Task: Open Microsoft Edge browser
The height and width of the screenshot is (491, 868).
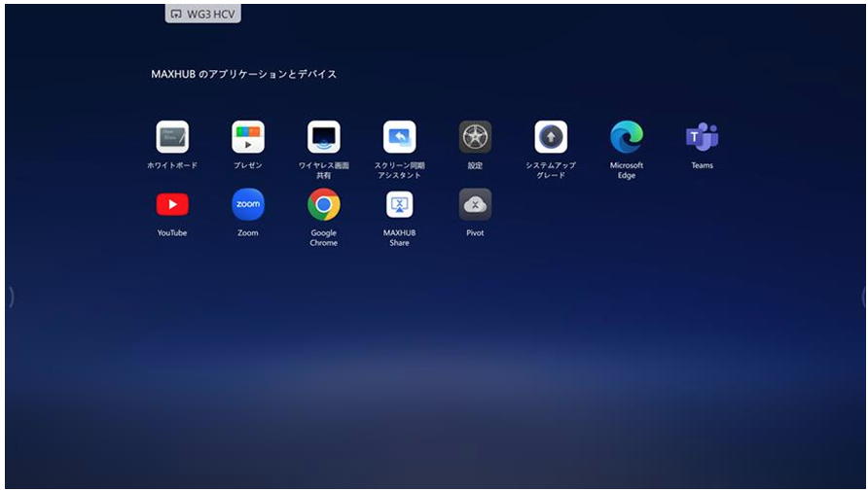Action: coord(627,136)
